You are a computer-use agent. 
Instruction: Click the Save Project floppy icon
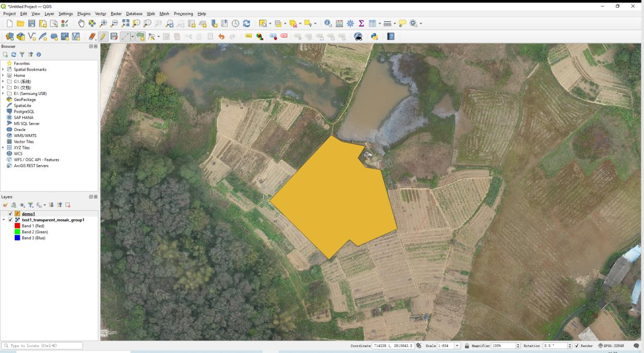point(31,23)
